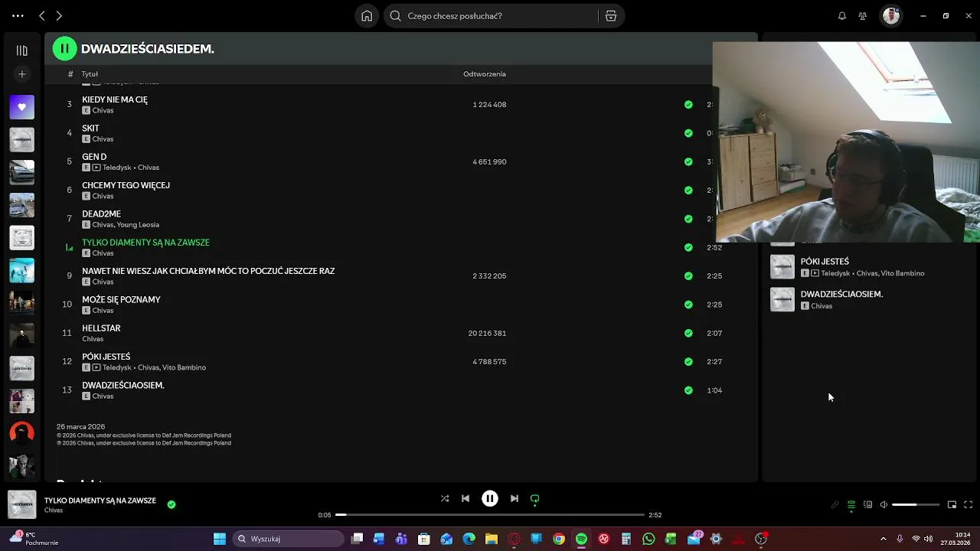The height and width of the screenshot is (551, 980).
Task: Select playing track TYLKO DIAMENTY SĄ NA ZAWSZE
Action: (x=145, y=243)
